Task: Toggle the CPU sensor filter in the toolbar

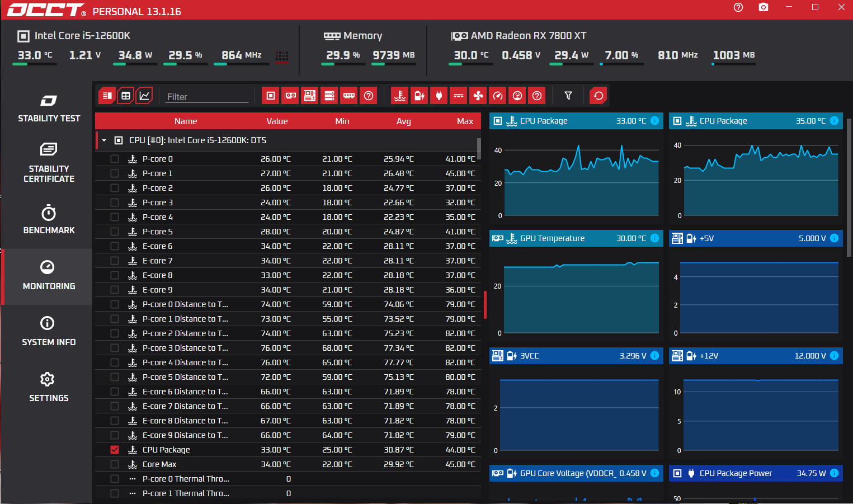Action: (271, 96)
